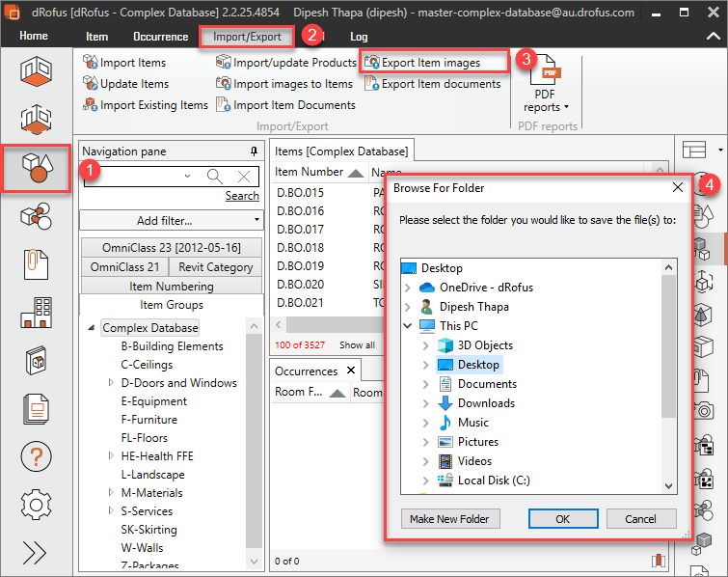
Task: Click Make New Folder button
Action: click(450, 518)
